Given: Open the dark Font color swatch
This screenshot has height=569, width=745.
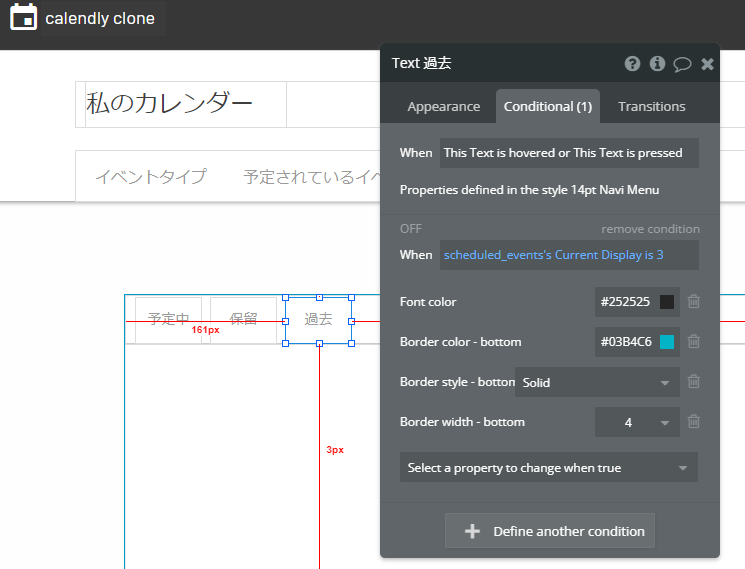Looking at the screenshot, I should (667, 302).
